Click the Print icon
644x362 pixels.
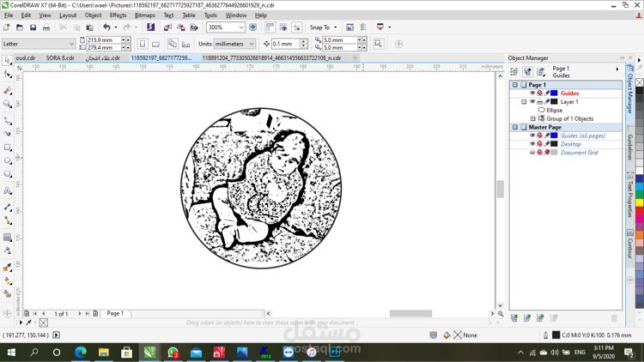pos(46,27)
